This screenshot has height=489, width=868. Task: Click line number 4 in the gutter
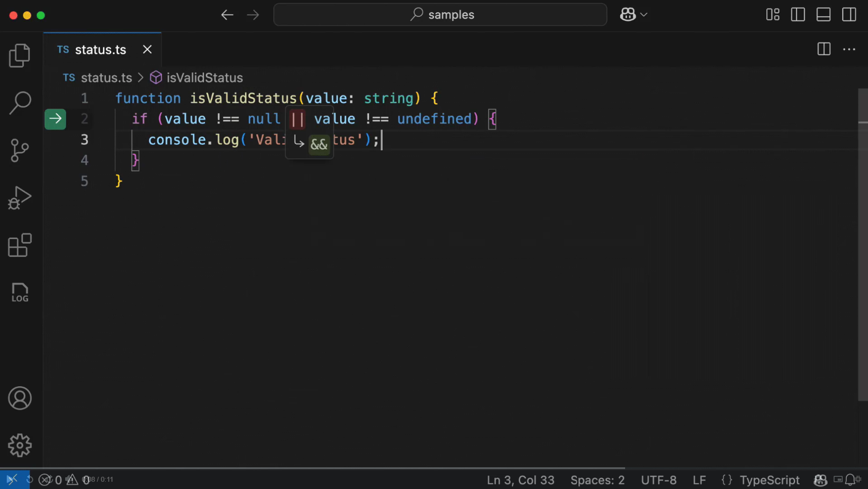pyautogui.click(x=85, y=160)
